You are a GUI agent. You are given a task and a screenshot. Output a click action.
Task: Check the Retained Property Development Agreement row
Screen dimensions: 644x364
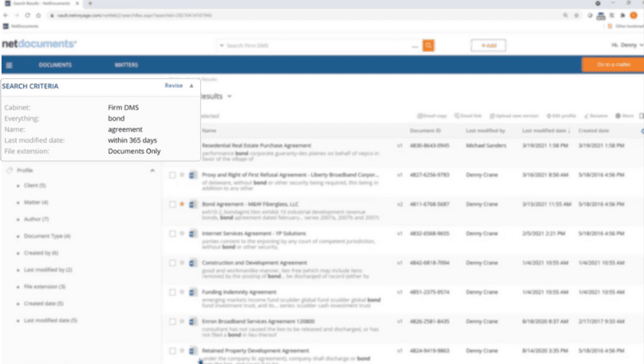tap(172, 351)
